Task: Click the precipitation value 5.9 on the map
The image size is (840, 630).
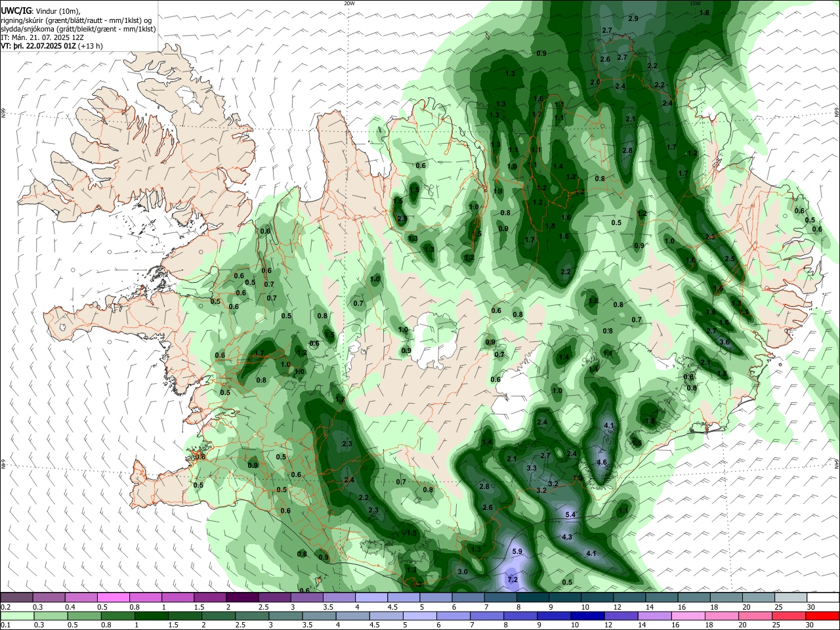Action: pos(517,551)
